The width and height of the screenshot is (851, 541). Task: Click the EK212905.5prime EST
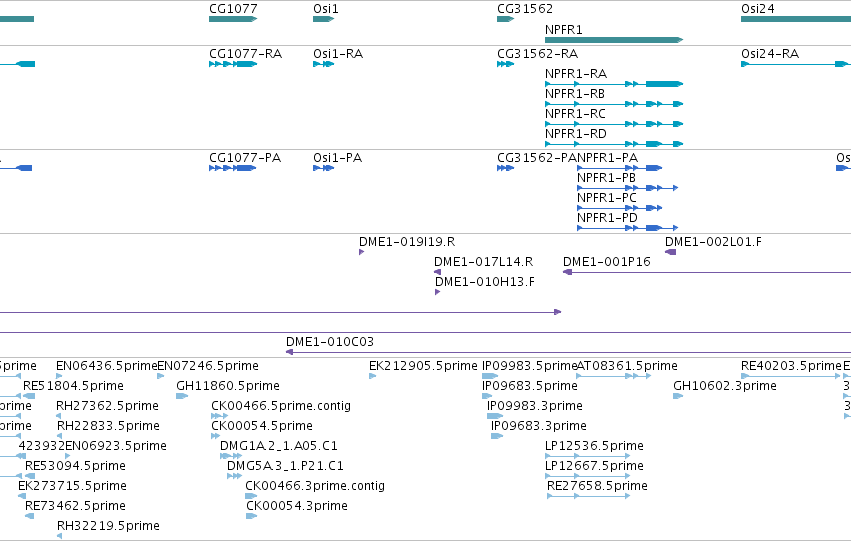(x=372, y=376)
